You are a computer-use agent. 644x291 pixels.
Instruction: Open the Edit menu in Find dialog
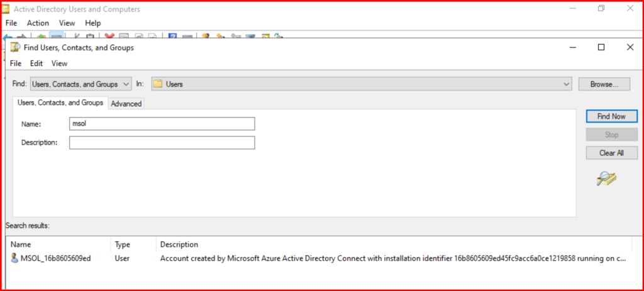pos(36,63)
